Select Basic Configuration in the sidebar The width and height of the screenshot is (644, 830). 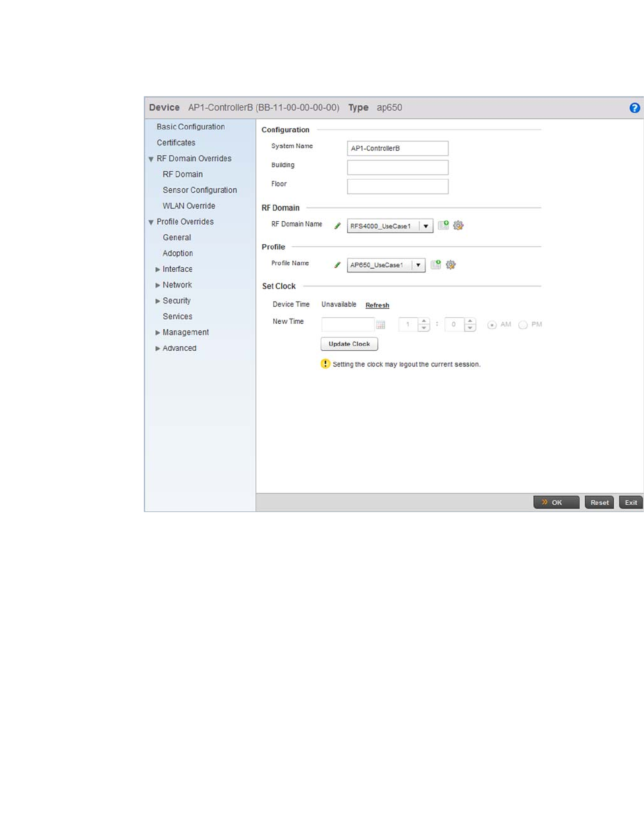click(x=190, y=127)
